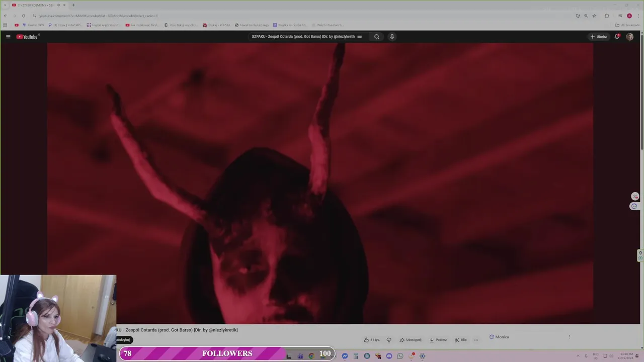
Task: Open site information icon in address bar
Action: [34, 16]
